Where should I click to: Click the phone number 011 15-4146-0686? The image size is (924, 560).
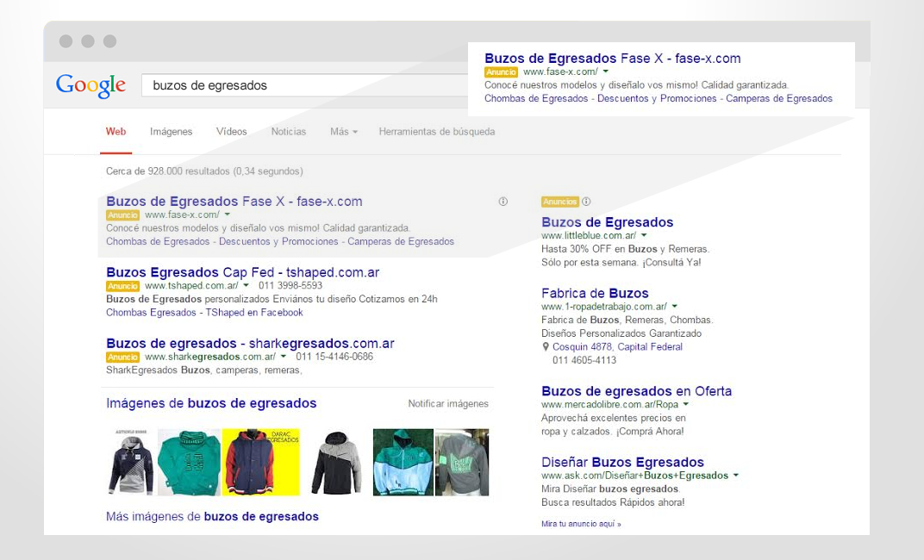pyautogui.click(x=334, y=357)
